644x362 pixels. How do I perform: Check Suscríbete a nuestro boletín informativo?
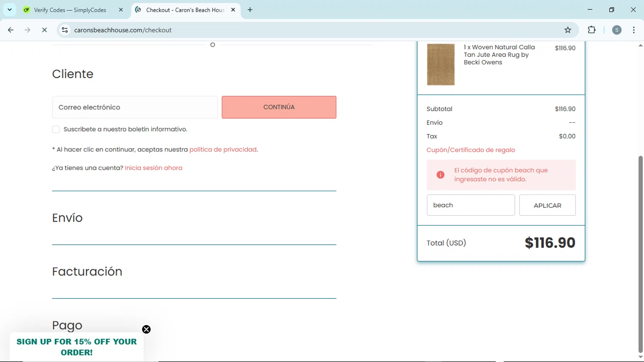pyautogui.click(x=56, y=129)
